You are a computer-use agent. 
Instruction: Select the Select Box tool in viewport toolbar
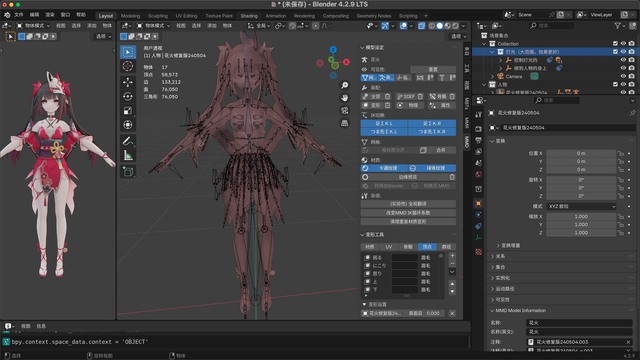click(x=128, y=52)
